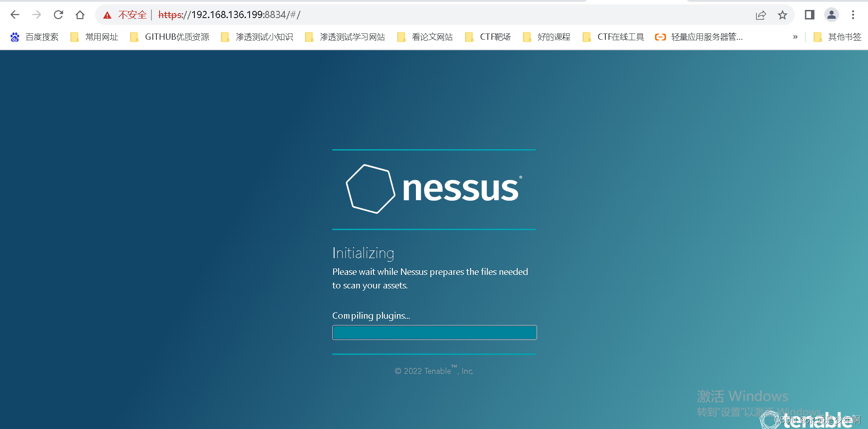
Task: Open GITHUB优质资源 bookmark folder
Action: tap(170, 37)
